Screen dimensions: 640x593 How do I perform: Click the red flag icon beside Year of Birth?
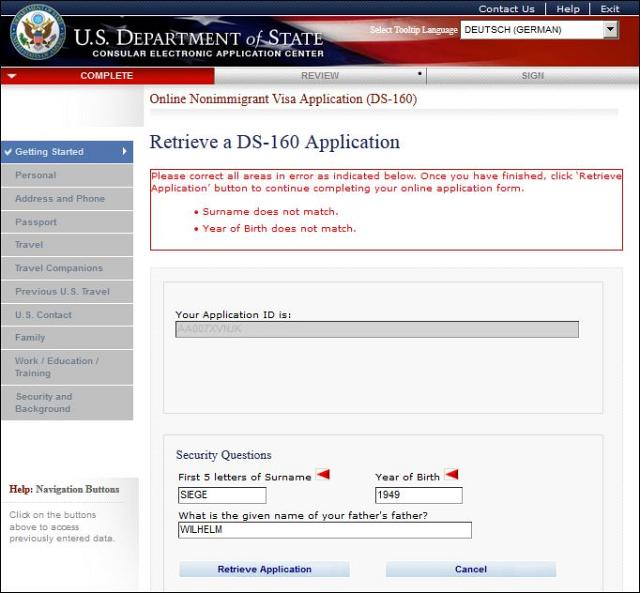(451, 475)
